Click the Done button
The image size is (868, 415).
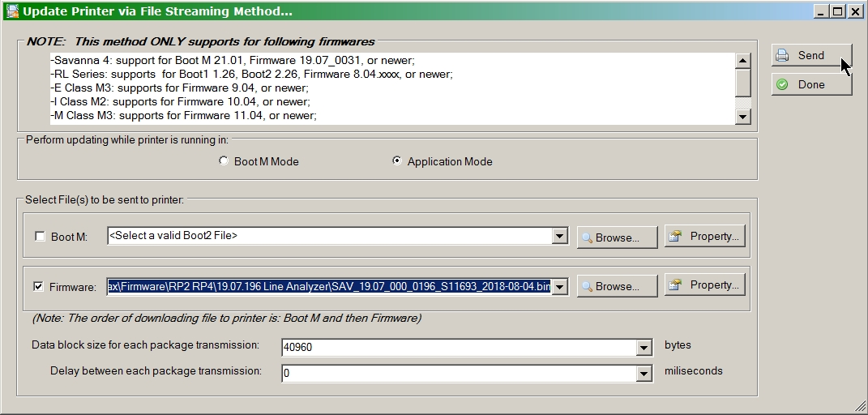811,84
